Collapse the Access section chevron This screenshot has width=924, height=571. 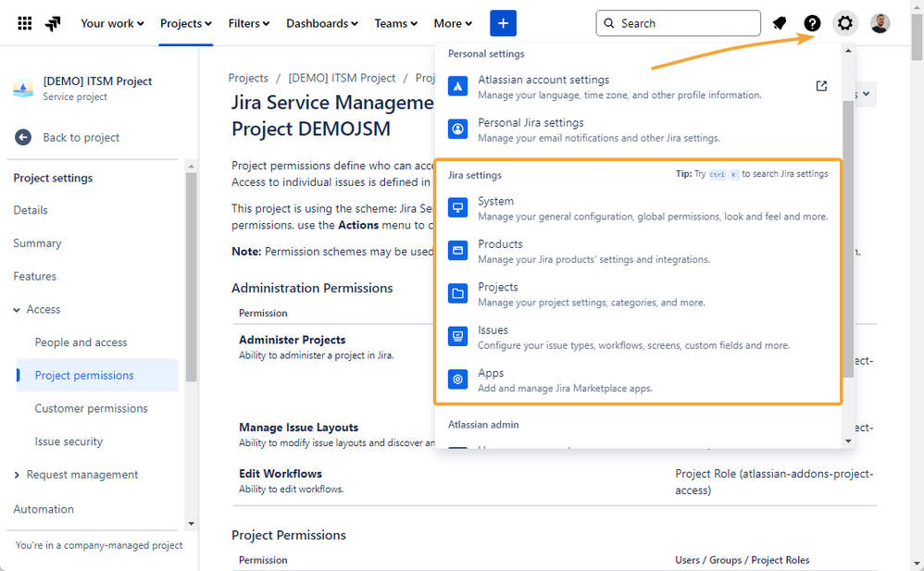click(x=17, y=310)
